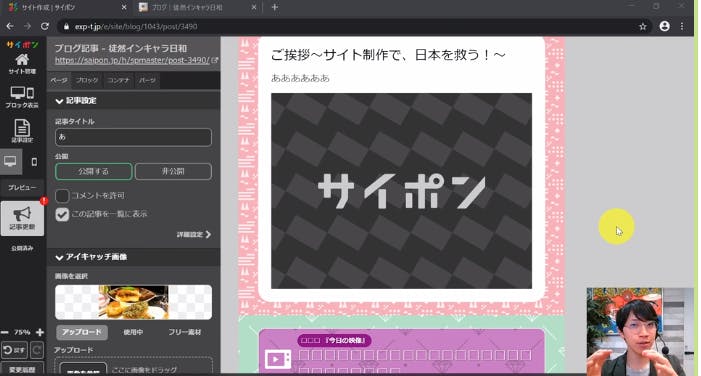Enable the コメントを許可 checkbox

coord(62,196)
